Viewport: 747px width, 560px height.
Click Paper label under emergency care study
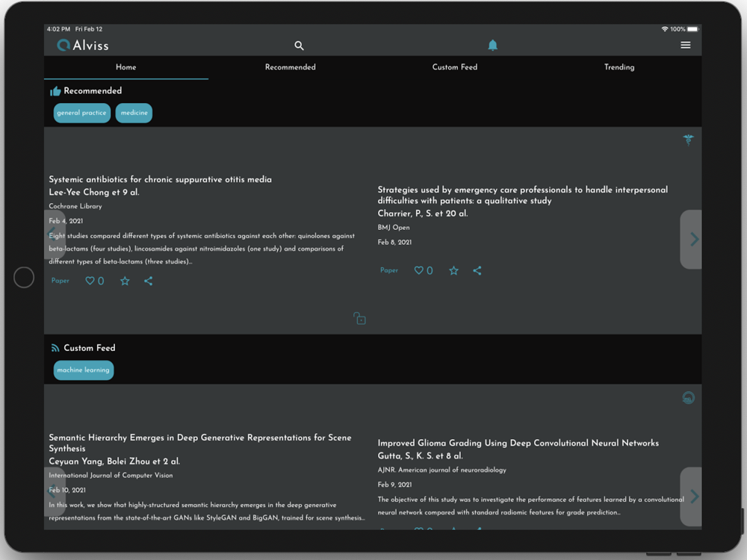(389, 270)
